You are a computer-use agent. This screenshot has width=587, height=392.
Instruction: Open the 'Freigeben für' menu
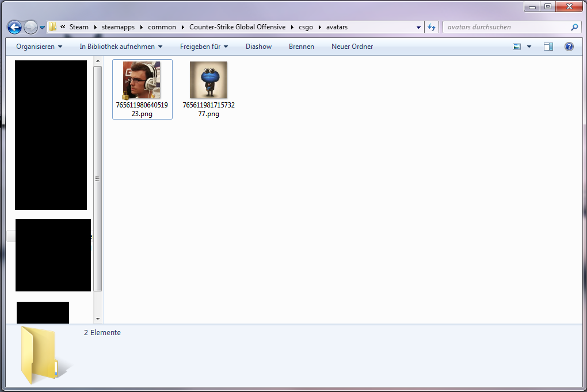[204, 47]
